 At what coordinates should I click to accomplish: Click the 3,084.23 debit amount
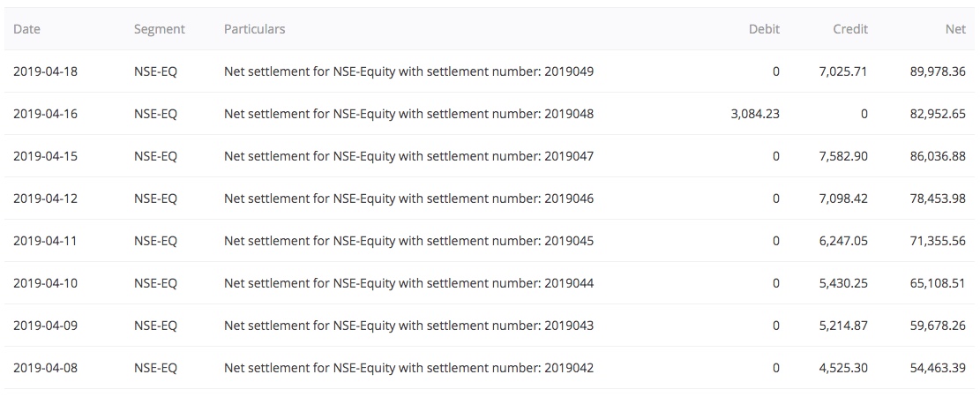[755, 114]
